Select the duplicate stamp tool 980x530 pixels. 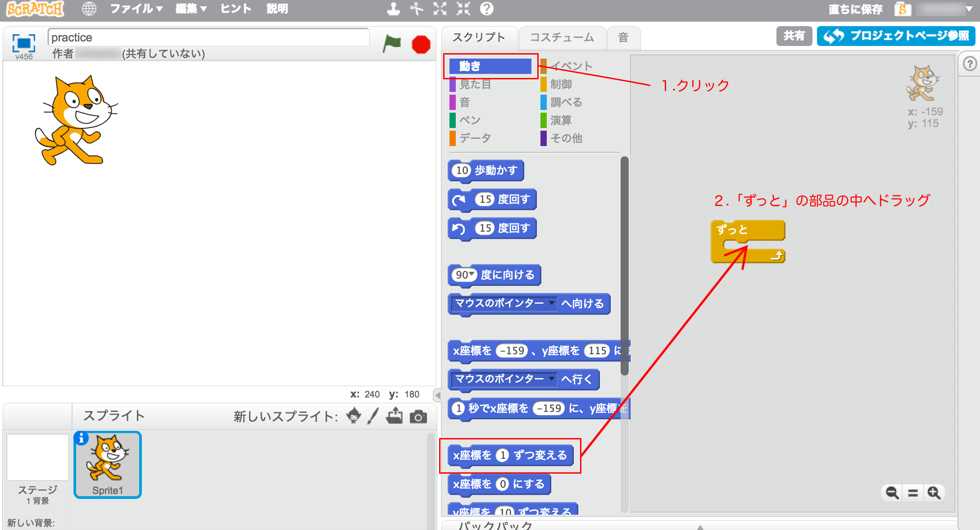pyautogui.click(x=394, y=9)
